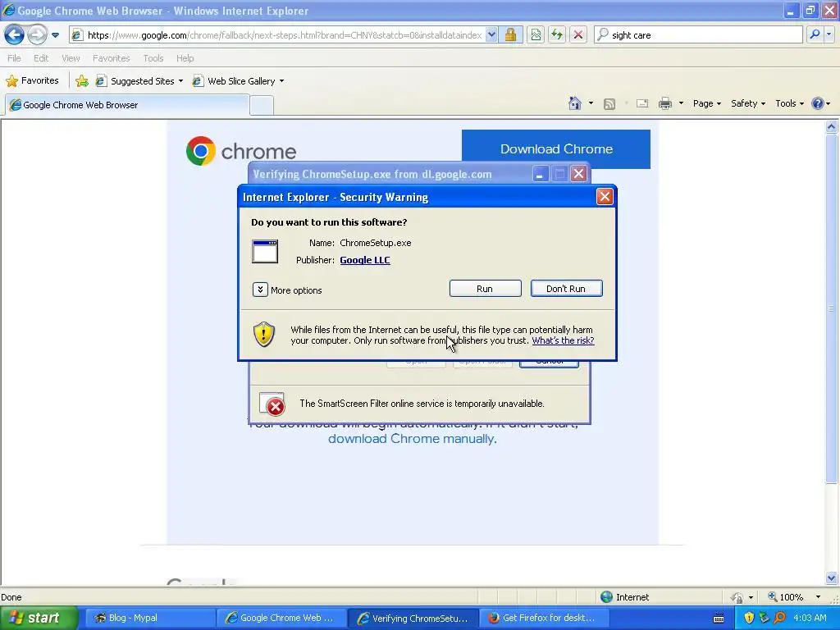Click Run in the security warning

485,289
